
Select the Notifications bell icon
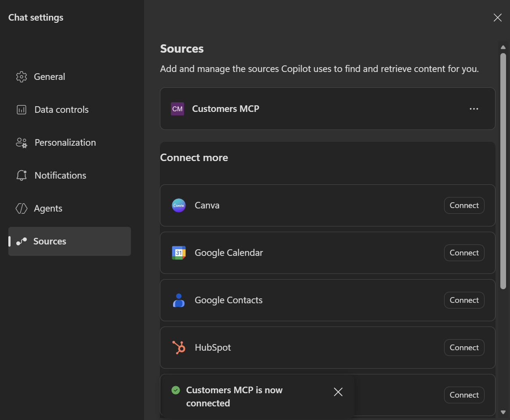22,175
